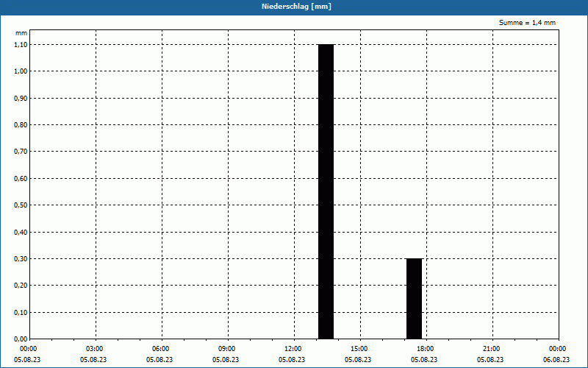Click the y-axis value 0,40
The image size is (588, 368).
(x=21, y=232)
